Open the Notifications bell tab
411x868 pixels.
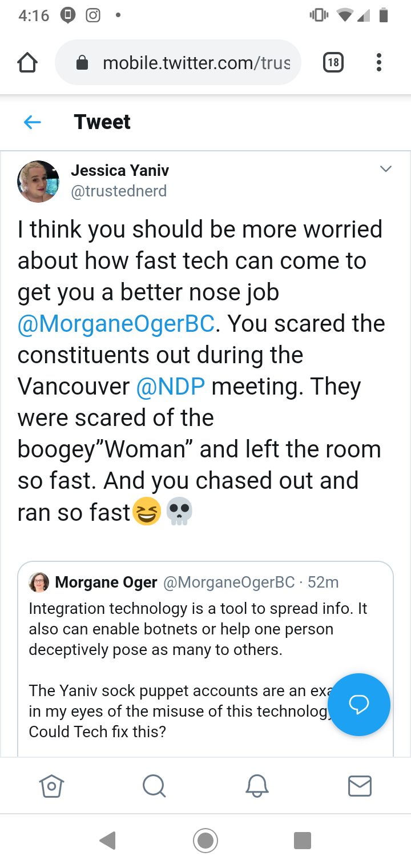257,786
